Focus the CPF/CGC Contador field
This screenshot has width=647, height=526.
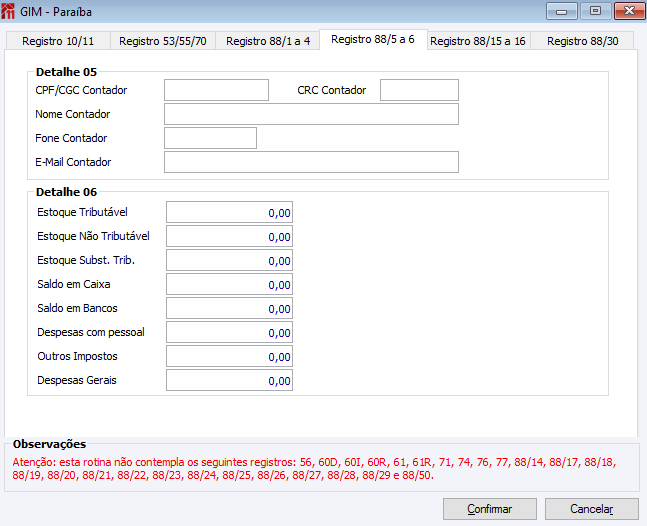[216, 90]
